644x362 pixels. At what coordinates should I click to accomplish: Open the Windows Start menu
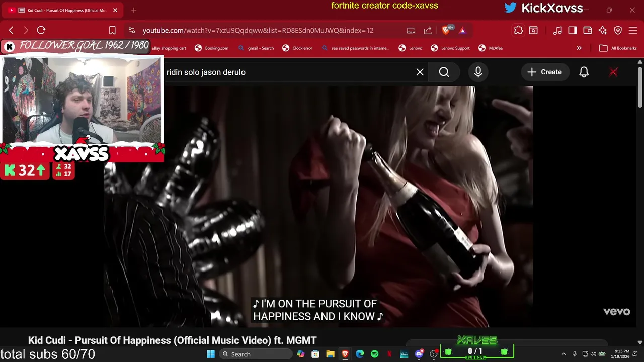coord(211,354)
